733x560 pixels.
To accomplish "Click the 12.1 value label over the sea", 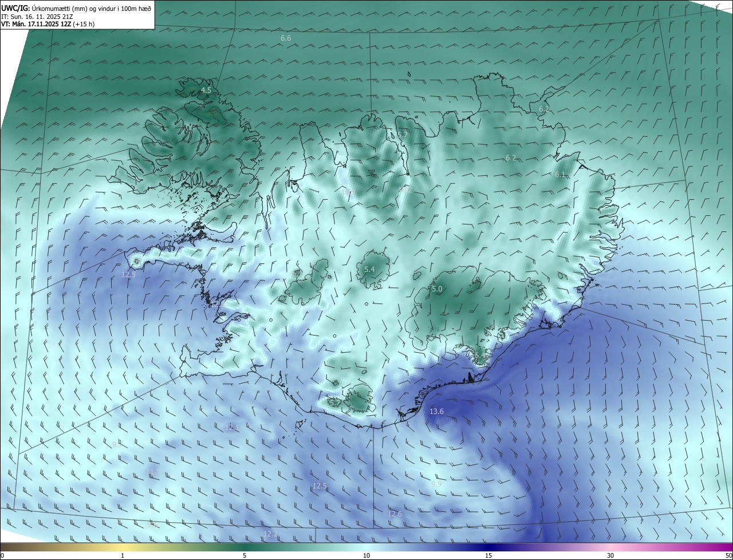I will (x=232, y=427).
